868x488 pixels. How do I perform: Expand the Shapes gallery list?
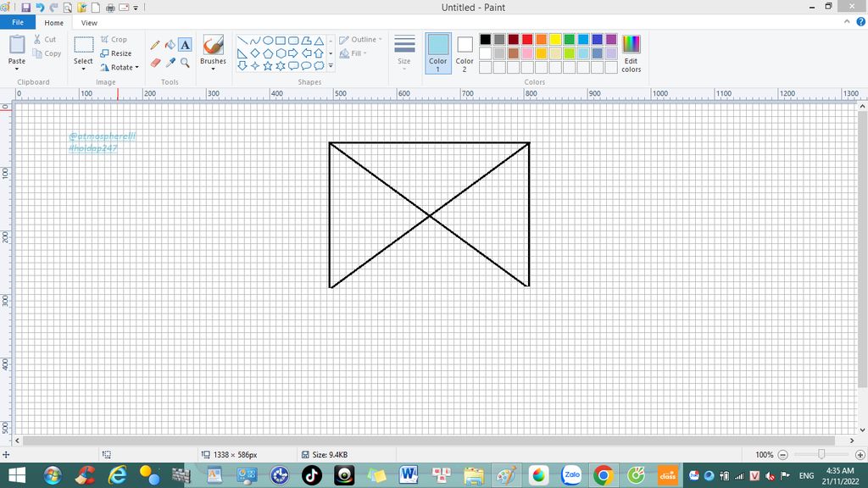pos(331,65)
